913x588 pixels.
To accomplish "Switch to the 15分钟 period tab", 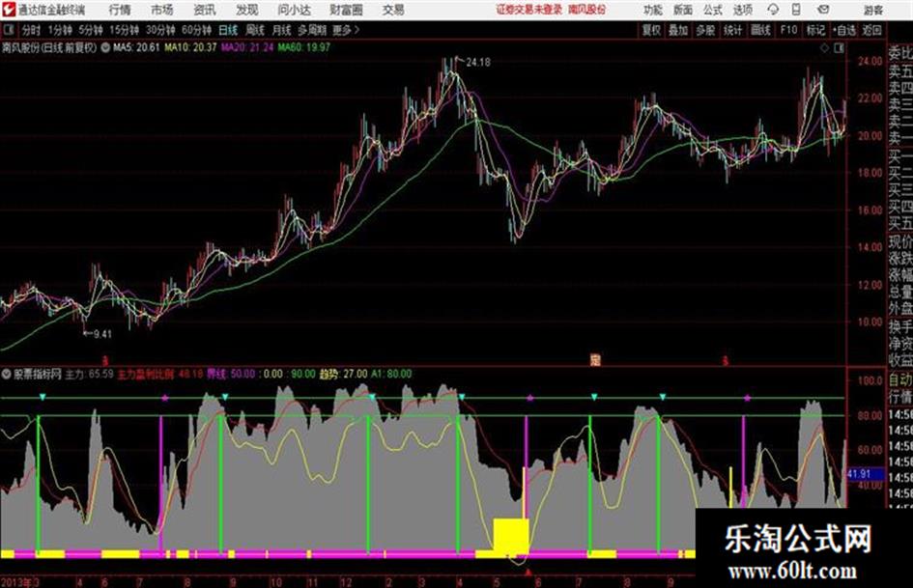I will pos(124,30).
